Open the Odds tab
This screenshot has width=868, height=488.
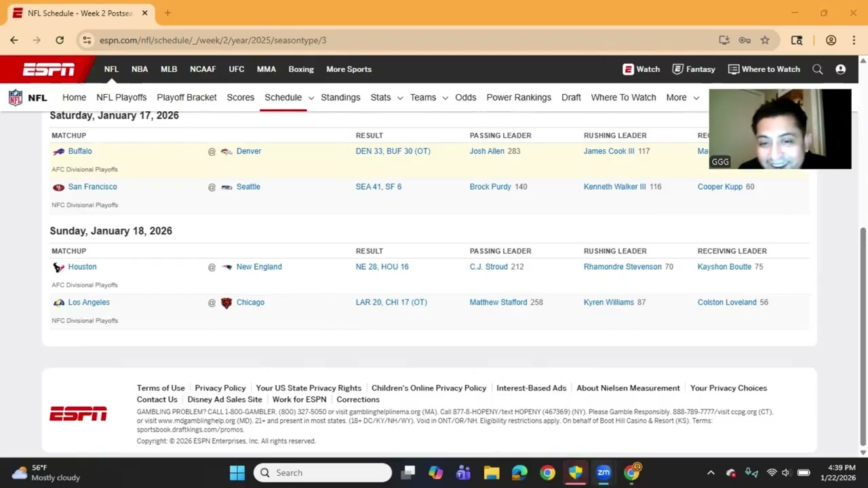466,98
